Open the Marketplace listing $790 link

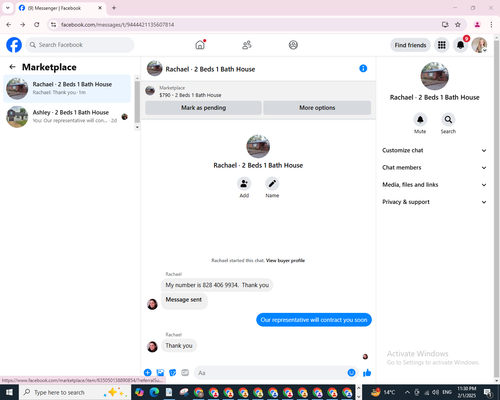(190, 95)
